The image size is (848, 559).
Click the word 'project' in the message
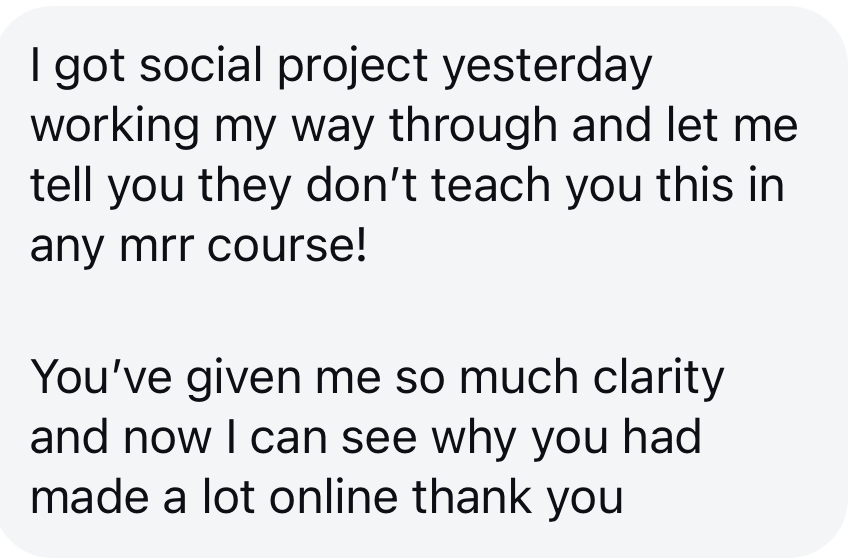click(x=353, y=67)
